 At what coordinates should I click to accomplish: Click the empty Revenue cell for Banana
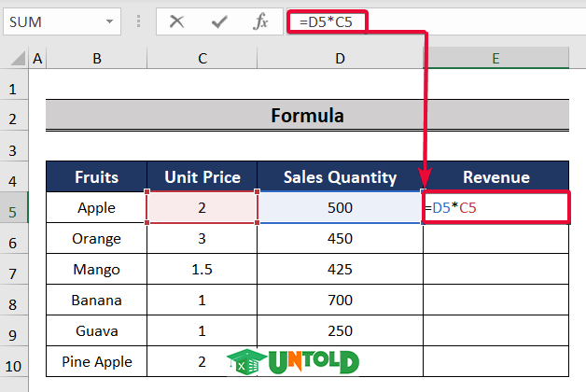click(x=495, y=301)
